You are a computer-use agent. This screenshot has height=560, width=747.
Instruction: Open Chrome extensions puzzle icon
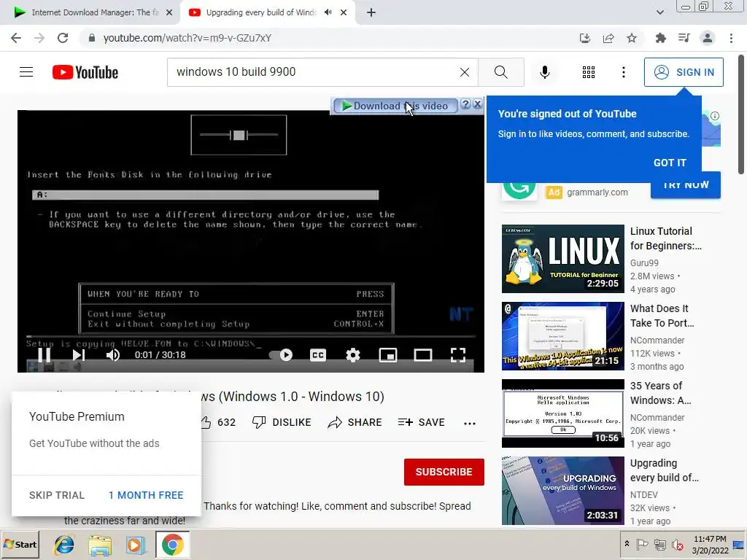coord(660,38)
